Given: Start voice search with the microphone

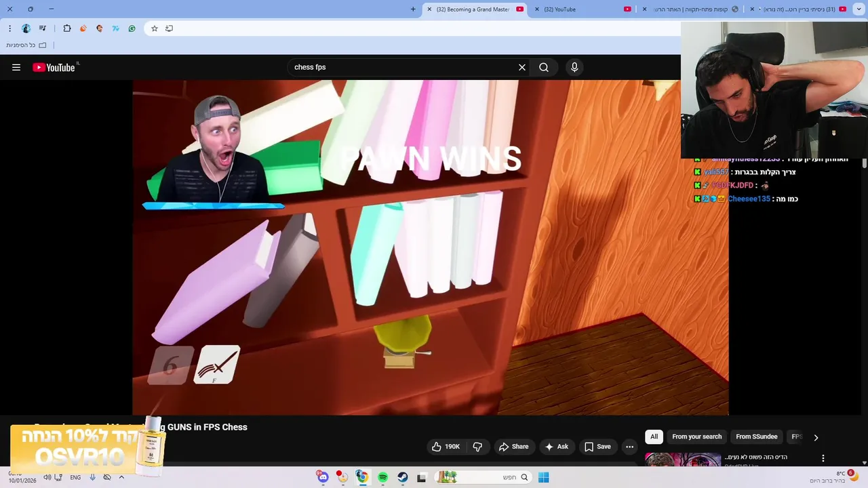Looking at the screenshot, I should pos(574,67).
